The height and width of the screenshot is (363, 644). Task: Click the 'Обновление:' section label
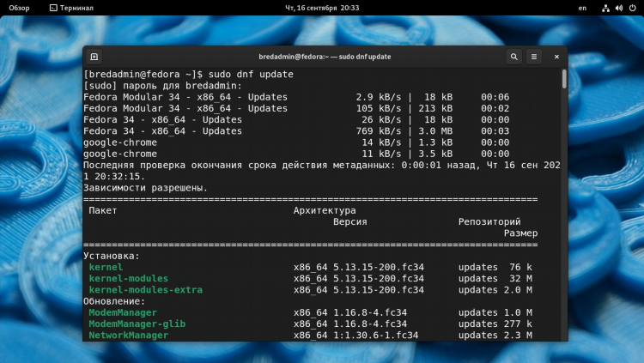114,301
